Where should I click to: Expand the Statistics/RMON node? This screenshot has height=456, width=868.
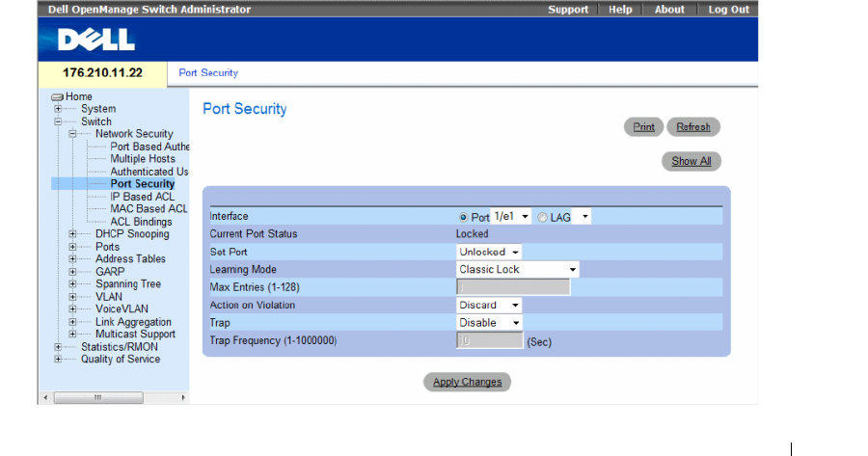(x=58, y=347)
